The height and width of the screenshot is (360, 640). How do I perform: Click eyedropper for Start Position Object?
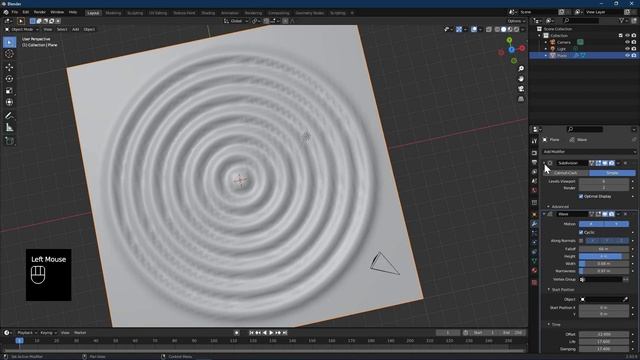[x=625, y=299]
